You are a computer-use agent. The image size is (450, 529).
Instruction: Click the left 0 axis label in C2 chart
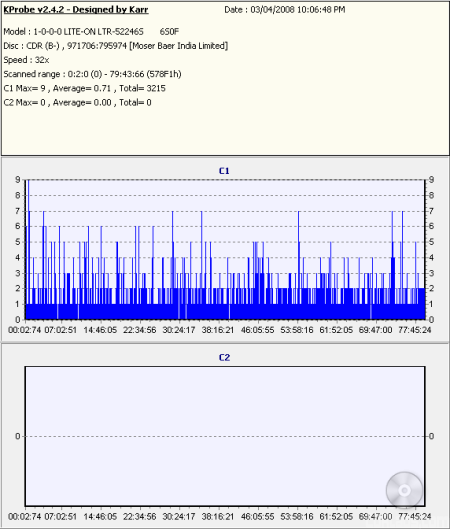pos(18,436)
